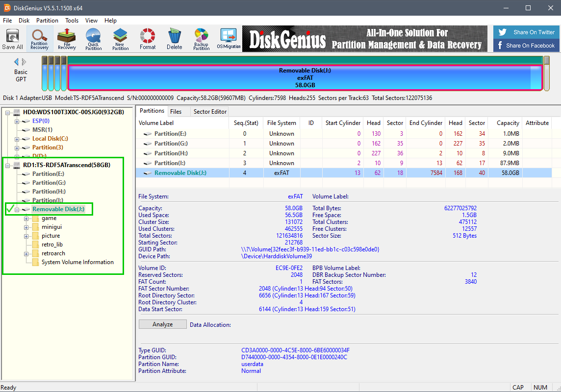Select the RD1 Transcend disk icon
This screenshot has height=392, width=561.
coord(17,165)
